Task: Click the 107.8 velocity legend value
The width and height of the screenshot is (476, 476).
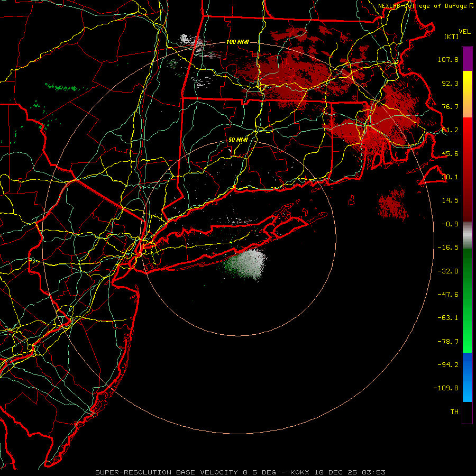Action: pyautogui.click(x=448, y=59)
